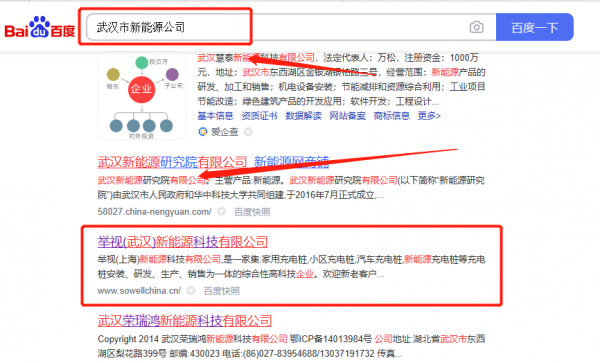Click the 百度一下 search button
600x363 pixels.
tap(535, 27)
